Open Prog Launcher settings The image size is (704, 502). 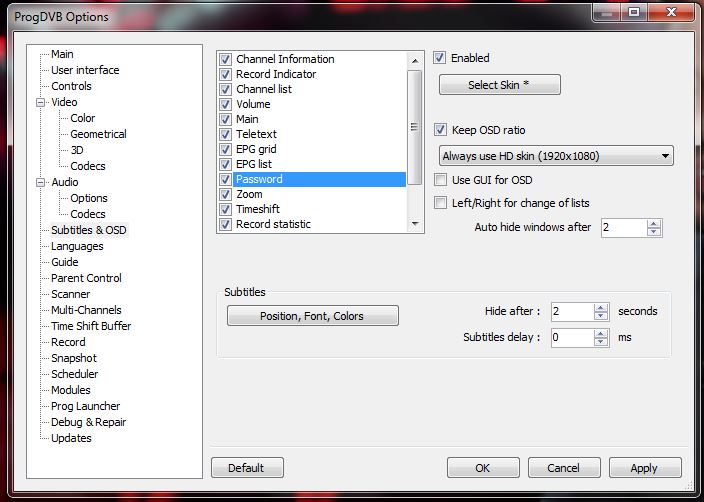point(85,406)
